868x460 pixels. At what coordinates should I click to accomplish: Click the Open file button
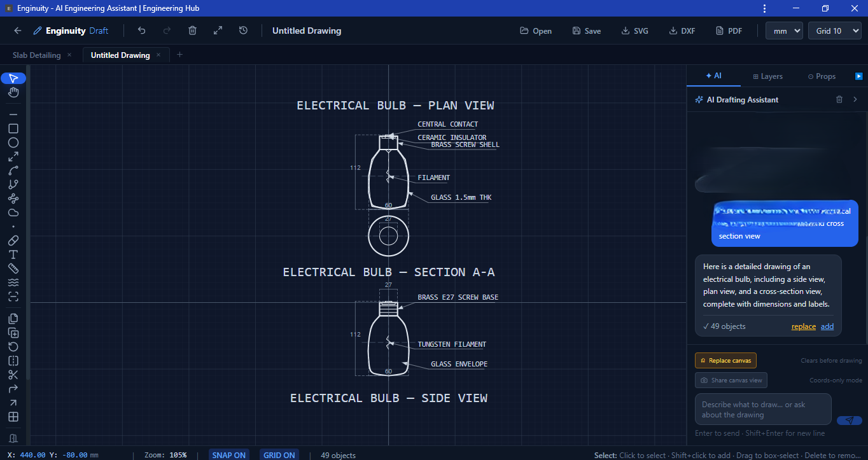click(x=536, y=31)
